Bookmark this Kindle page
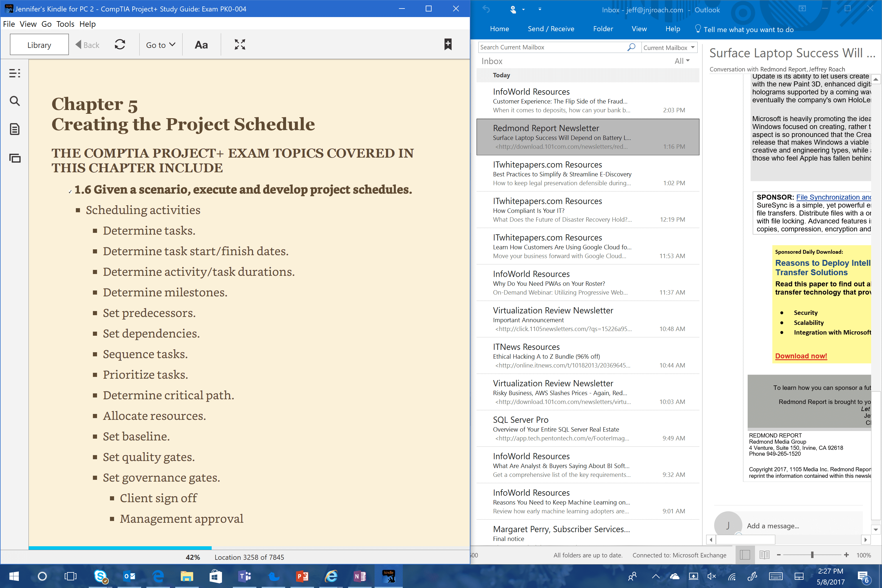882x588 pixels. [448, 44]
